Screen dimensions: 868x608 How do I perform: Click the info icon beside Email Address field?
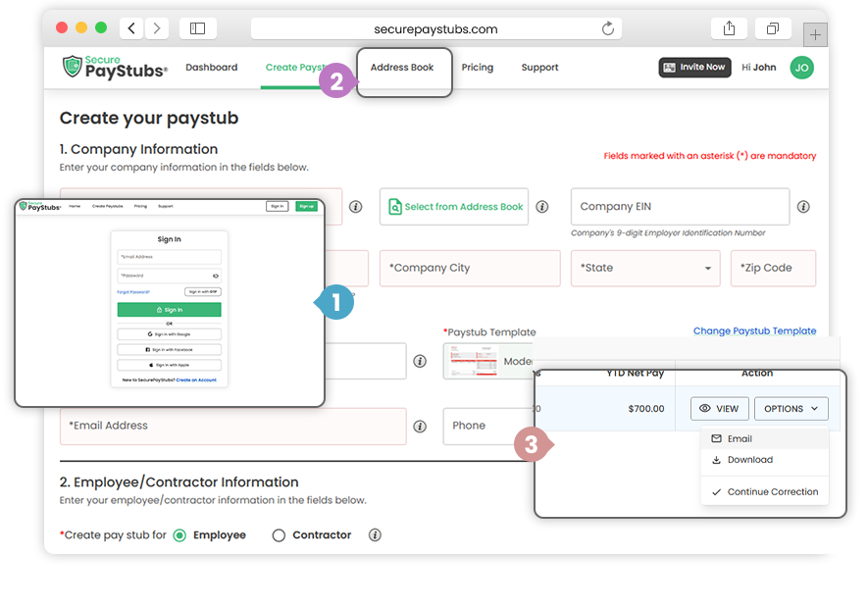tap(420, 427)
